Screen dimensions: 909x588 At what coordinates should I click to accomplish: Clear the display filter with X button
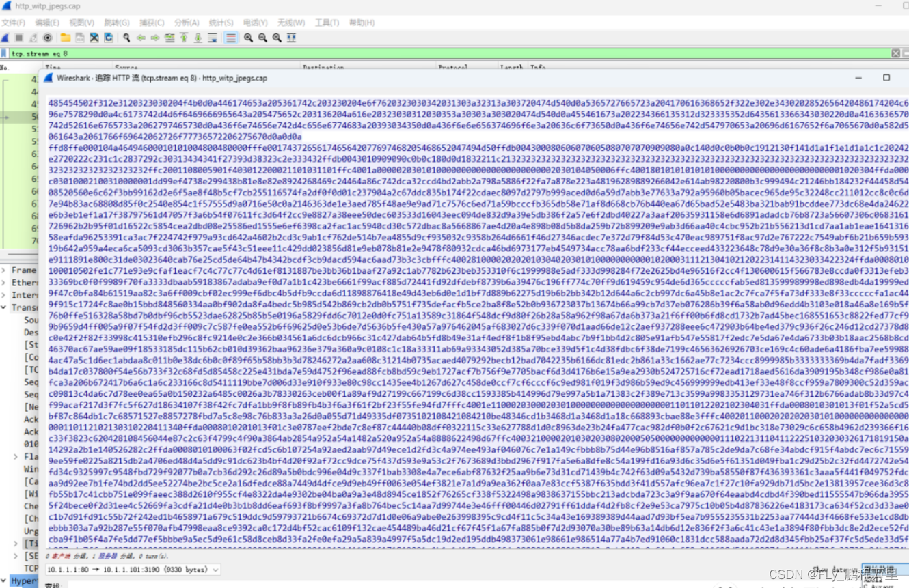896,53
